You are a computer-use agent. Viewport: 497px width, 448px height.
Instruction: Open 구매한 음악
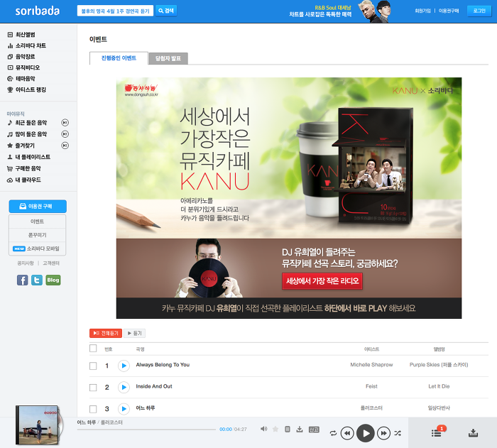pos(23,168)
